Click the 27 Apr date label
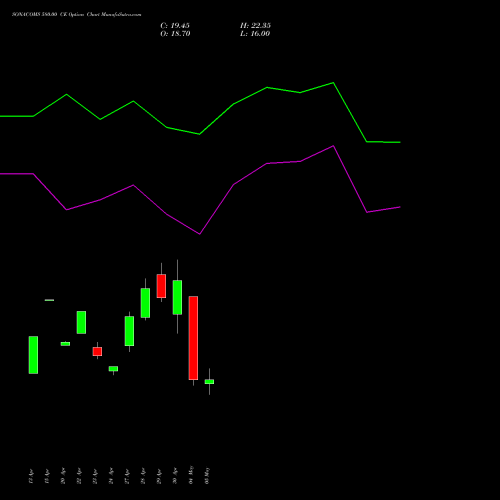This screenshot has height=500, width=500. click(x=127, y=476)
